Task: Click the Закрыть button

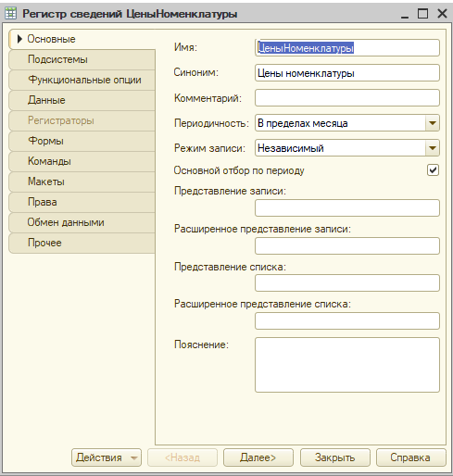Action: point(335,457)
